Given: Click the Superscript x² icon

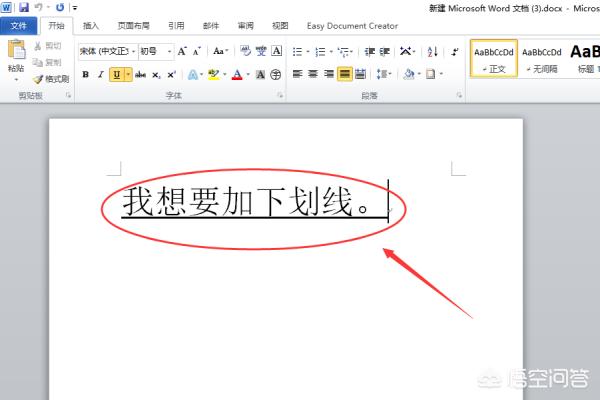Looking at the screenshot, I should coord(171,74).
